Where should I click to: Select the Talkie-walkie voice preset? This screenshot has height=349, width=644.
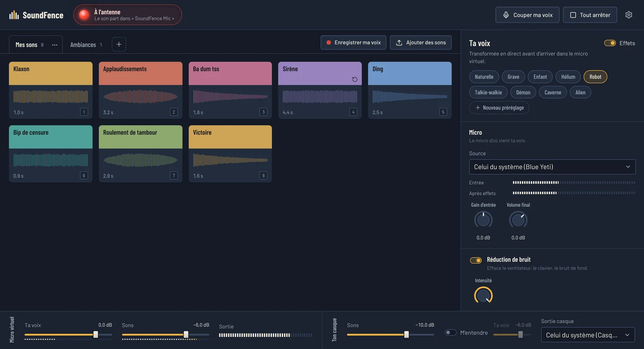pyautogui.click(x=488, y=93)
